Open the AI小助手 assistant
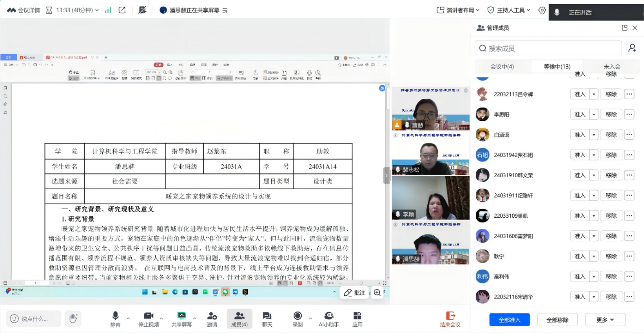The image size is (644, 333). pos(328,319)
